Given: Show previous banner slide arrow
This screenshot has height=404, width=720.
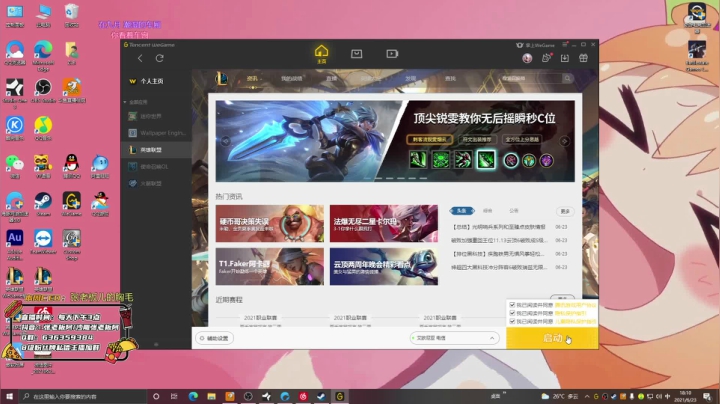Looking at the screenshot, I should pos(225,141).
